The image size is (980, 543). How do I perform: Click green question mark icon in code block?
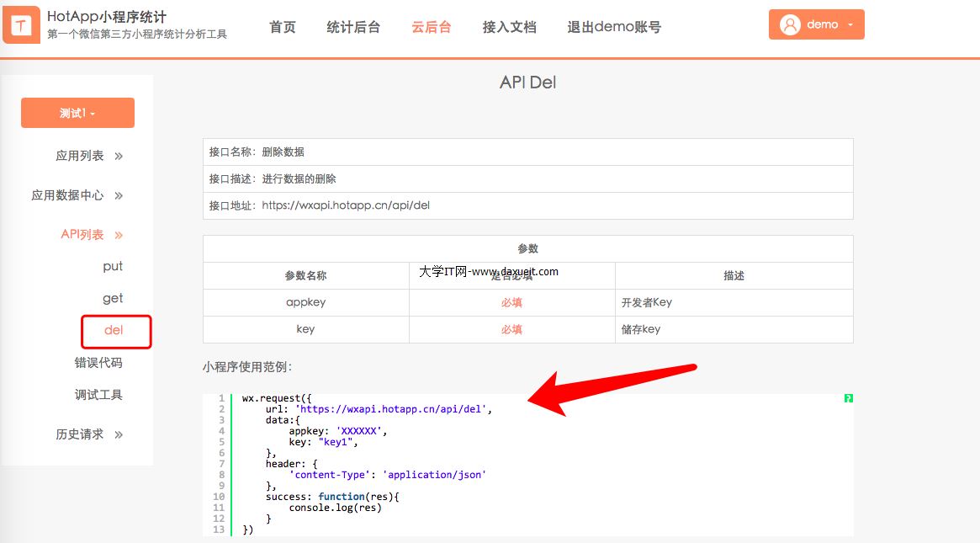click(848, 398)
